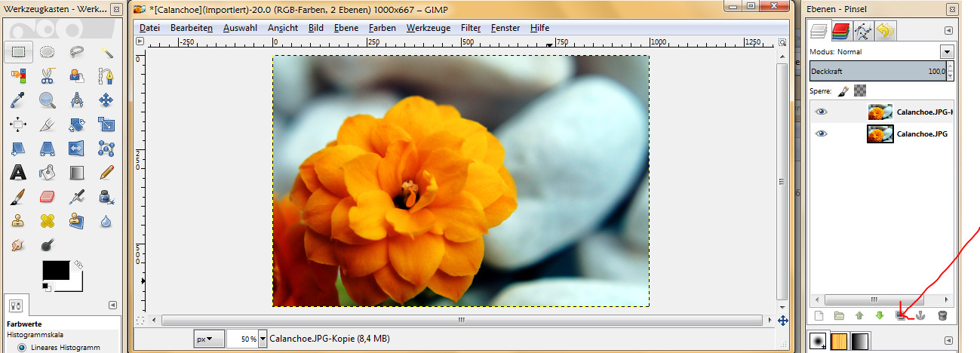Open the Modus Normal dropdown
Screen dimensions: 980x353
[947, 52]
